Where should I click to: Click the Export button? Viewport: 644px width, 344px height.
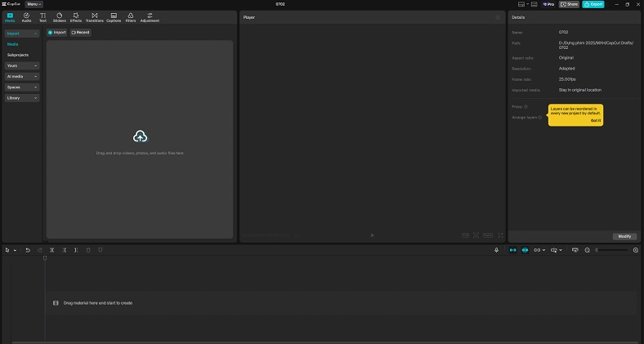pos(593,4)
